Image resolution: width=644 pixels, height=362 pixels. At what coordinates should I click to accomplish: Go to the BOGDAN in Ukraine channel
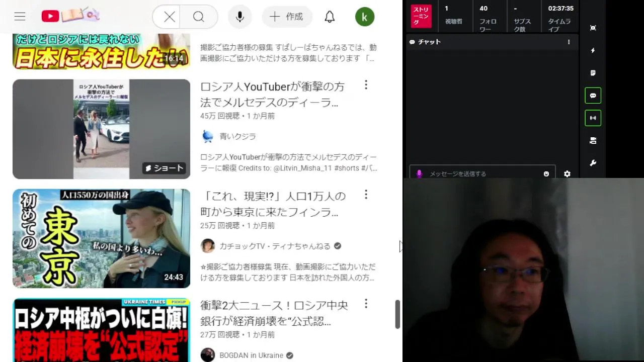pyautogui.click(x=251, y=355)
